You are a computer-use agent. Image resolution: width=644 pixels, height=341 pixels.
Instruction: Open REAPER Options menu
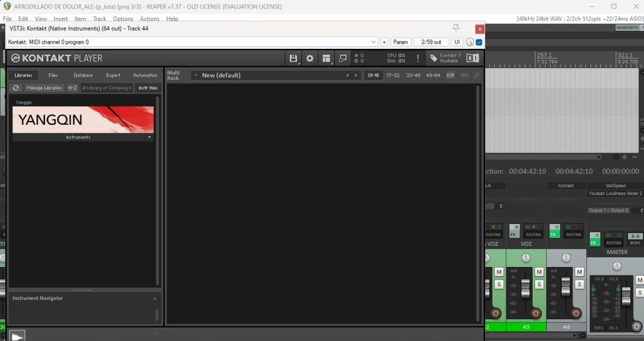[123, 19]
